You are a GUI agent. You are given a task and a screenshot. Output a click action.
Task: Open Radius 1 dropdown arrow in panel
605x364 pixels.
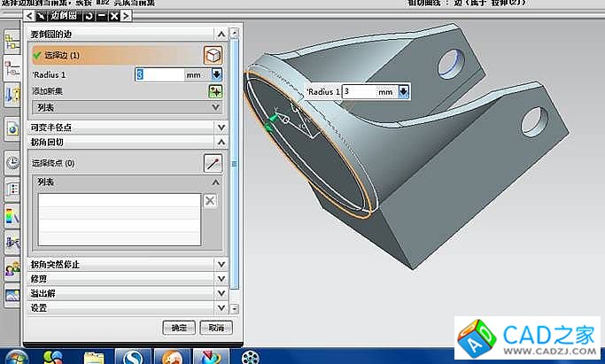216,75
